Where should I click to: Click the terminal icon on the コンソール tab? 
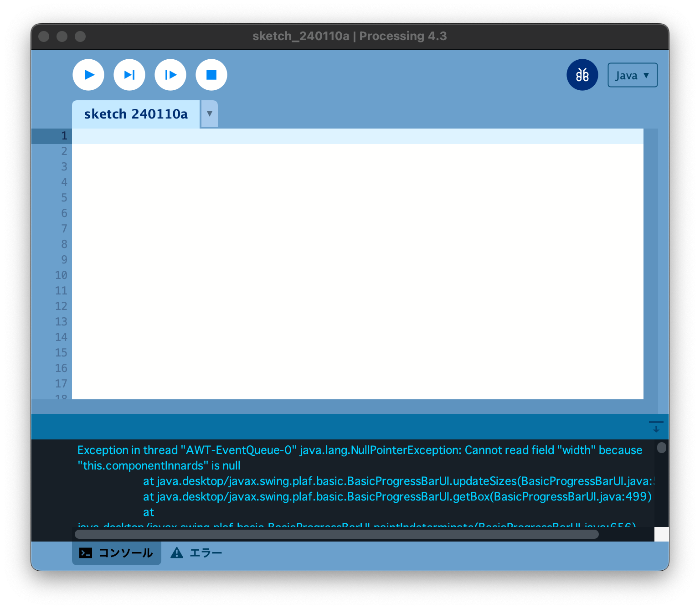86,552
